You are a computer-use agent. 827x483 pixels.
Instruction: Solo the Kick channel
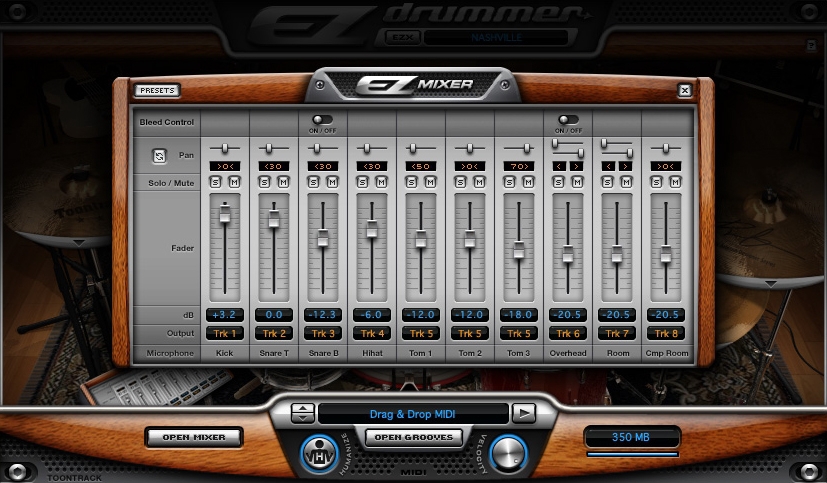[x=216, y=182]
